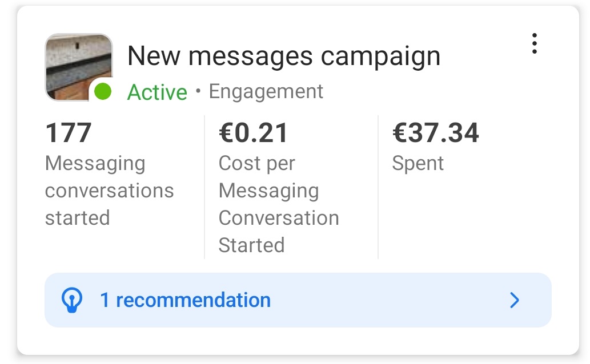Tap the number 1 in recommendation banner
The width and height of the screenshot is (590, 364).
coord(105,300)
